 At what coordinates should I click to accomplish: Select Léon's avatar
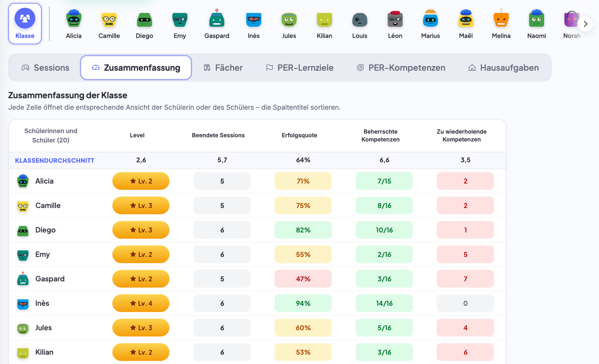point(395,24)
